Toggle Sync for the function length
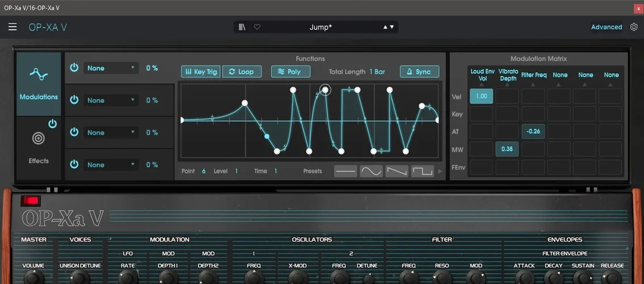The width and height of the screenshot is (644, 284). pos(419,72)
